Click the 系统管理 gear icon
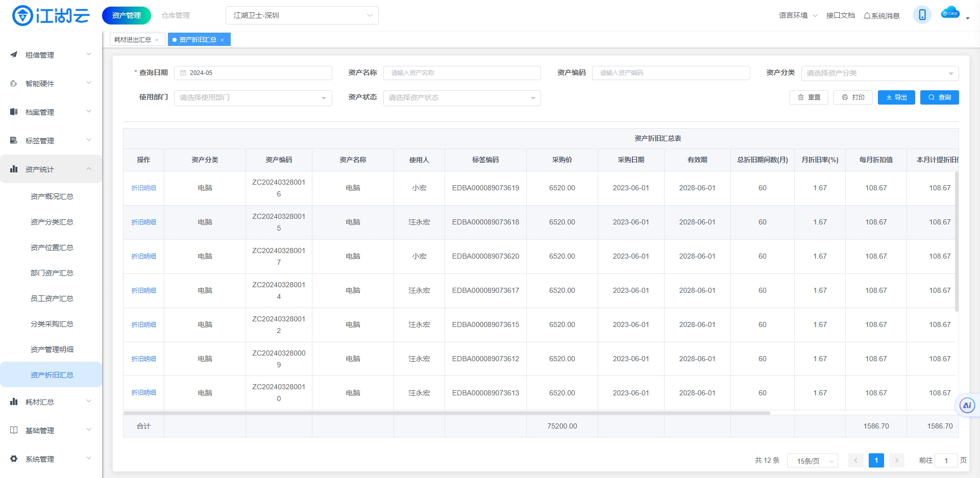This screenshot has height=478, width=980. (x=14, y=459)
